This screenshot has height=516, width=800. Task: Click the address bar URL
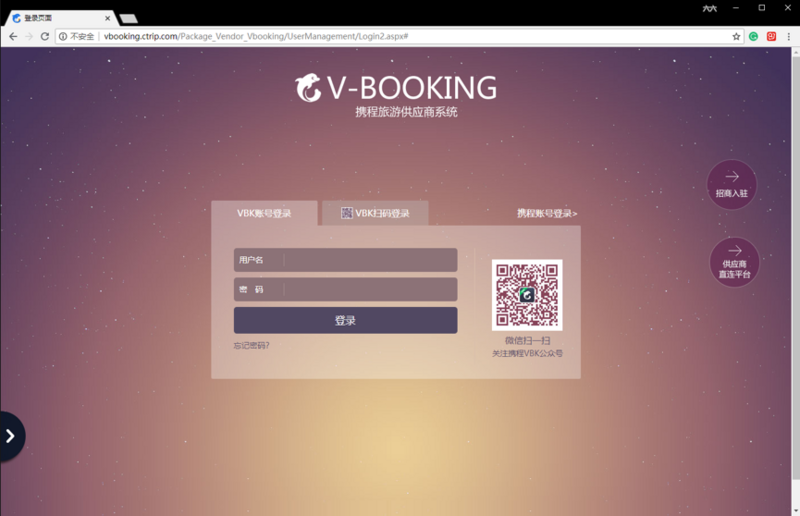click(256, 36)
